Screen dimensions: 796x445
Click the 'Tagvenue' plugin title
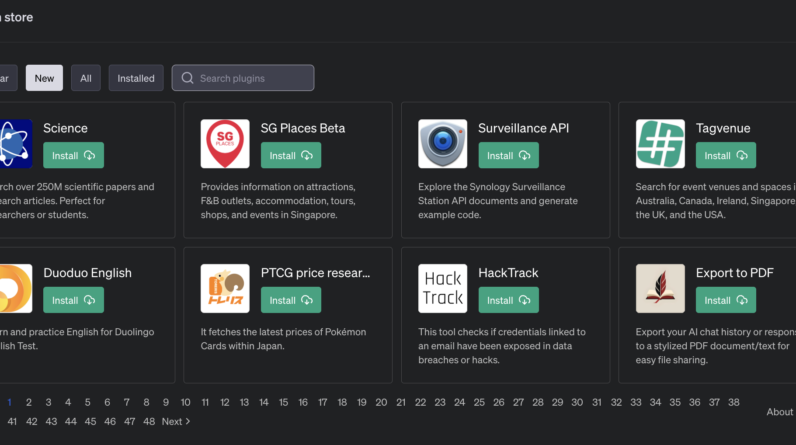click(x=723, y=128)
